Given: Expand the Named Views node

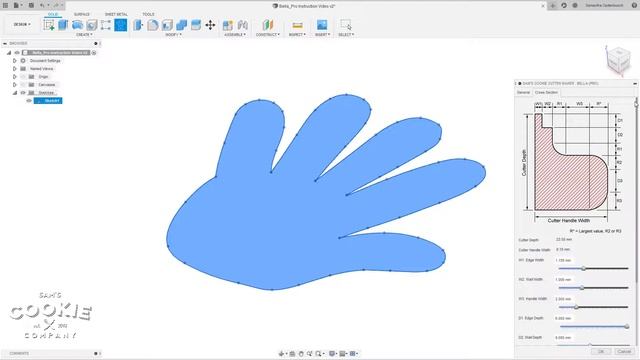Looking at the screenshot, I should click(15, 69).
